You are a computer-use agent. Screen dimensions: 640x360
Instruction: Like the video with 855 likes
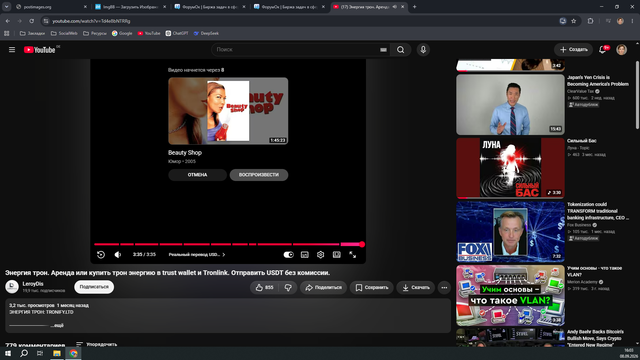[264, 287]
